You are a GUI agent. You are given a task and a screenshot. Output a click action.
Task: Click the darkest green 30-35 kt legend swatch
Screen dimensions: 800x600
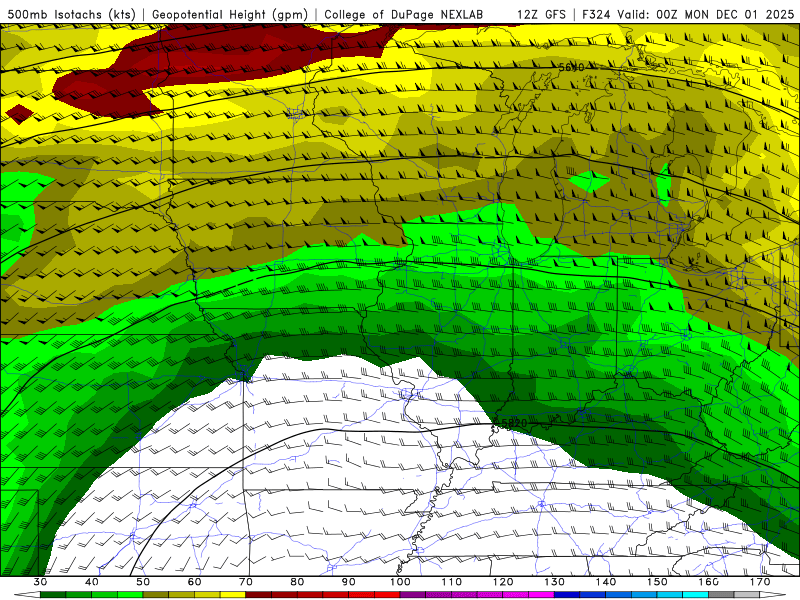coord(53,595)
